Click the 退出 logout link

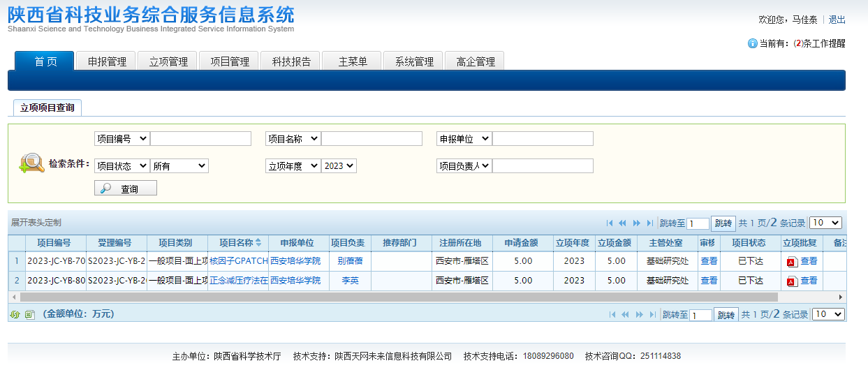click(837, 20)
